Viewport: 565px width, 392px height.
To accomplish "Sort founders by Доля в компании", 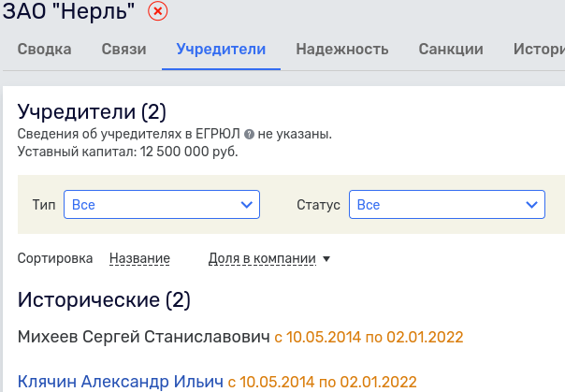I will [262, 258].
